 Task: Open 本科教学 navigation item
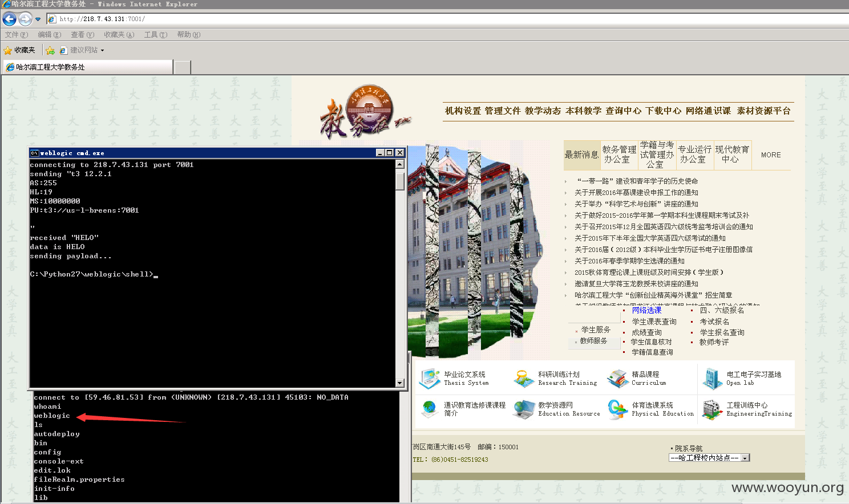point(583,111)
